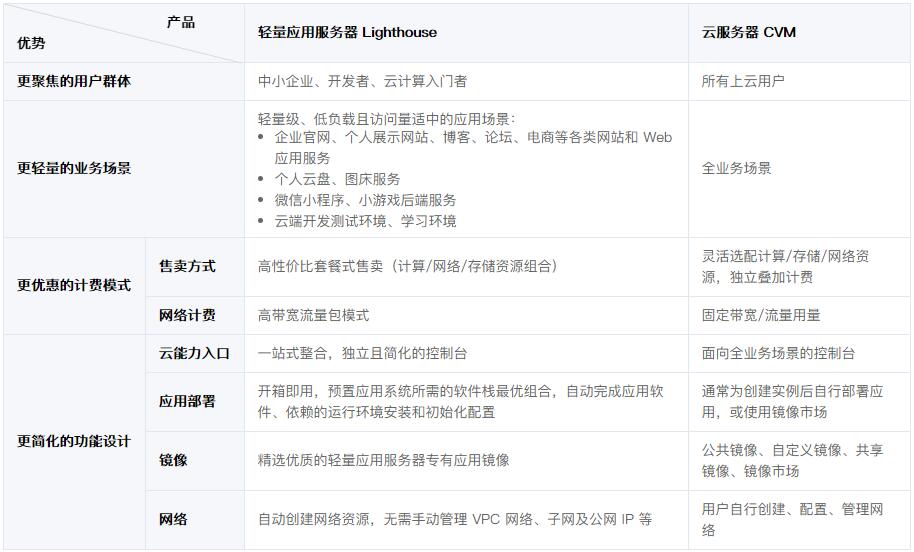Click the 中小企业、开发者、云计算入门者 cell
Viewport: 914px width, 552px height.
tap(363, 81)
